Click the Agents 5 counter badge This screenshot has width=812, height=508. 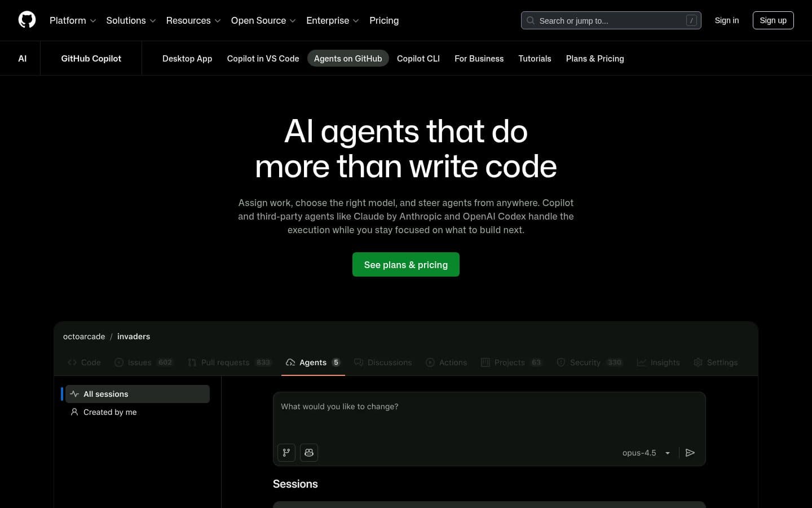pos(336,362)
